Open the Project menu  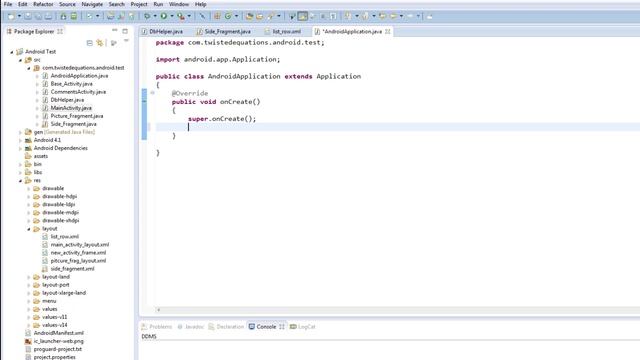tap(139, 4)
